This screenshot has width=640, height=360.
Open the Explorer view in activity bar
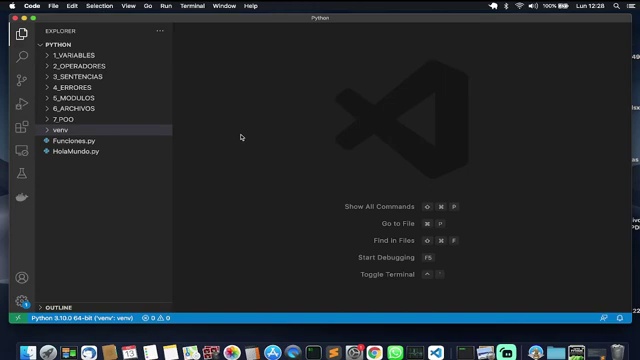22,34
